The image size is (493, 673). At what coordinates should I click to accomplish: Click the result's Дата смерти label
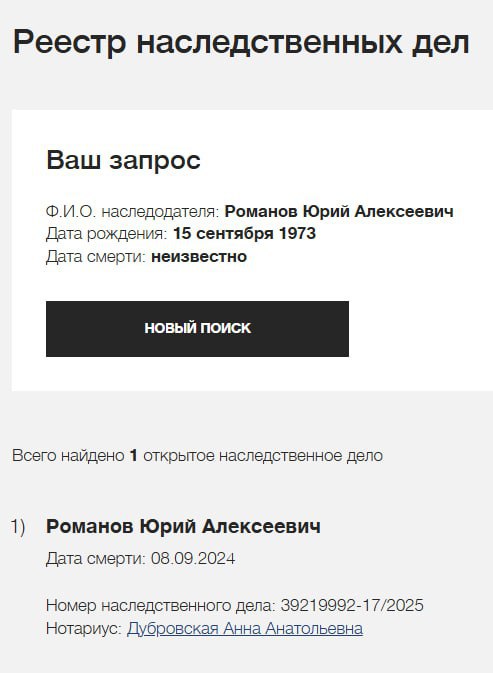tap(96, 559)
